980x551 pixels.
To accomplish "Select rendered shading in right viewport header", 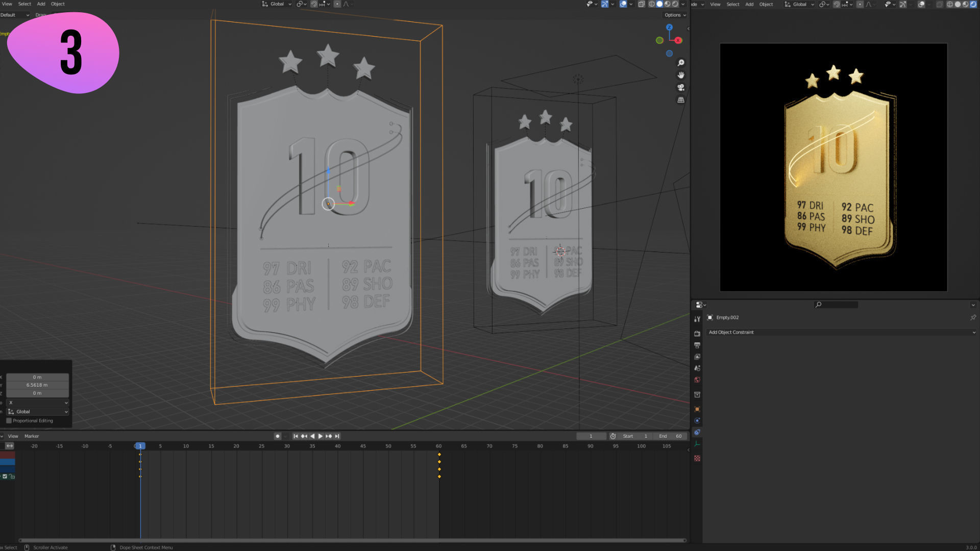I will click(973, 4).
